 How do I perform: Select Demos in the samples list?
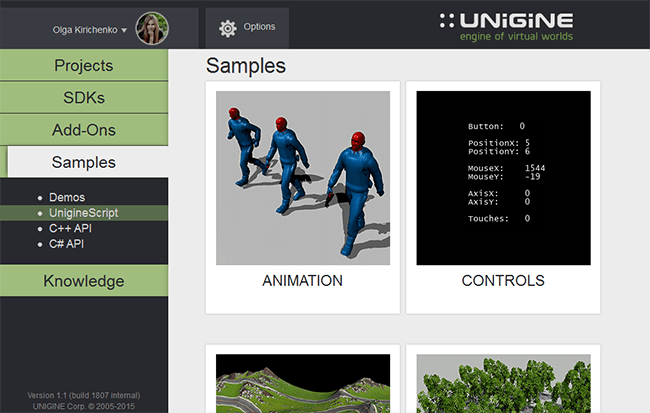pos(67,198)
